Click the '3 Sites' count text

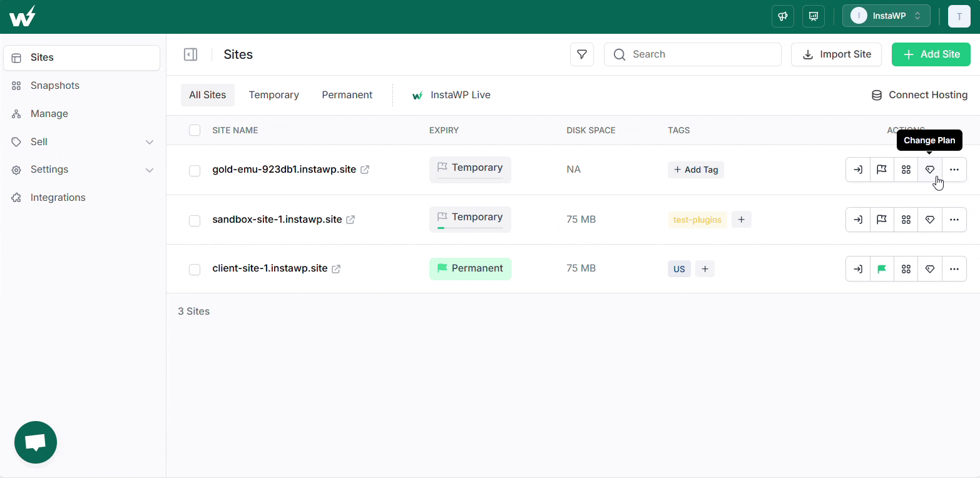tap(194, 312)
